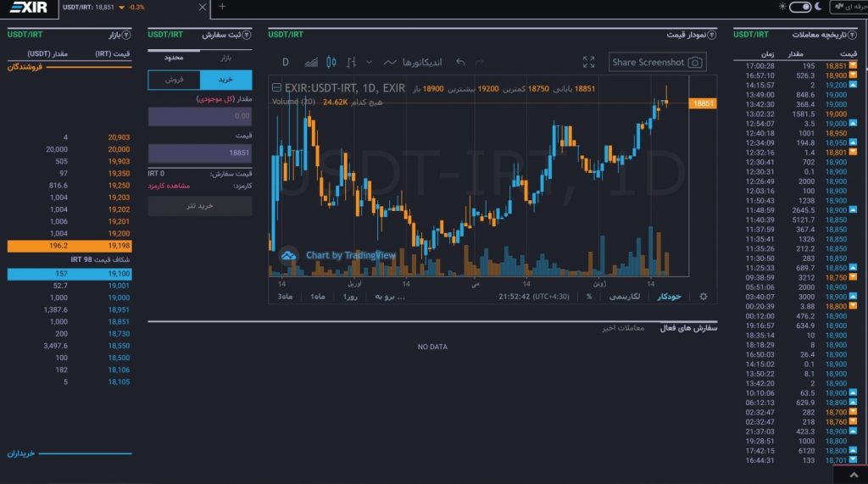Select bid order at price 18,550

tap(70, 346)
